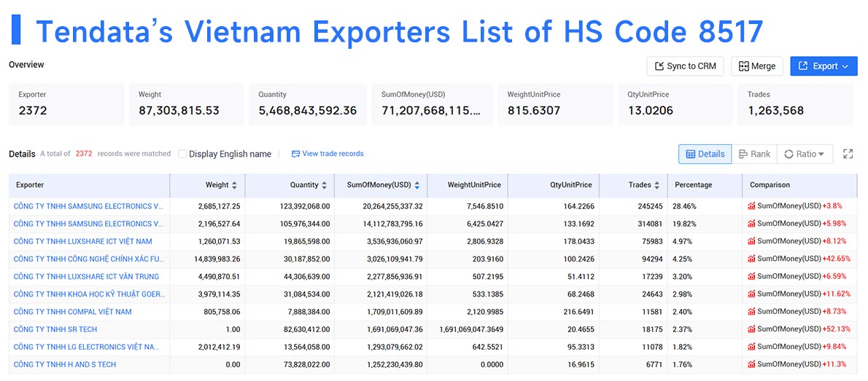This screenshot has width=868, height=381.
Task: Open CÔNG TY TNHH CÔNG NGHỆ CHÍNH XÁC FU exporter
Action: click(x=89, y=259)
